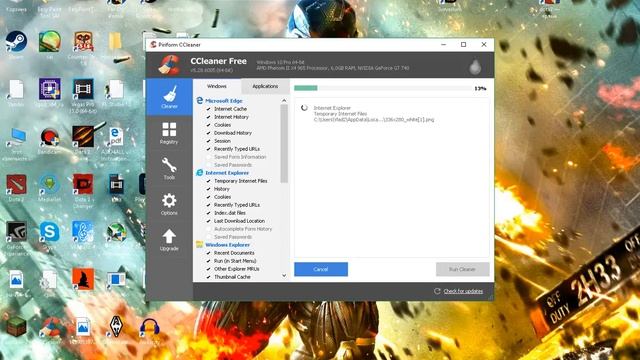Image resolution: width=640 pixels, height=360 pixels.
Task: Open Minecraft grass block desktop icon
Action: tap(16, 327)
